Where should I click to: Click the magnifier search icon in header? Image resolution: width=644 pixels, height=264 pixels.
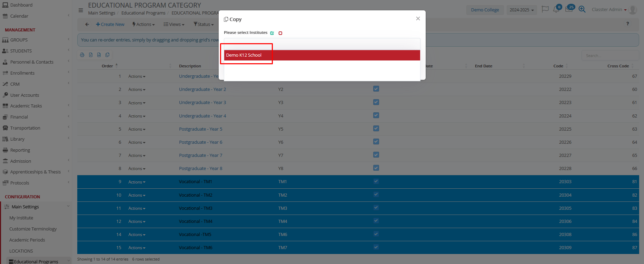582,9
